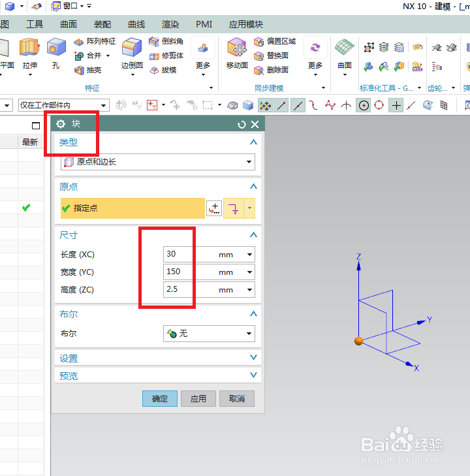Toggle the End Point snap
Viewport: 470px width, 476px height.
pyautogui.click(x=281, y=106)
